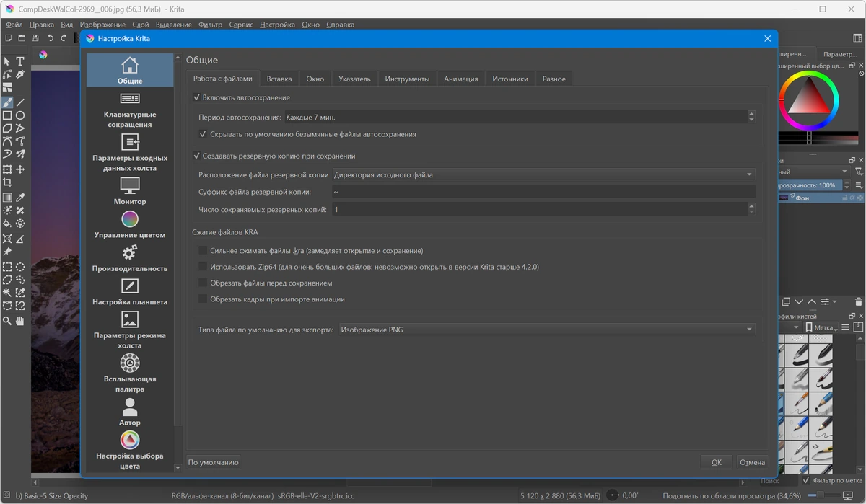866x504 pixels.
Task: Open the Автор settings category
Action: [130, 412]
